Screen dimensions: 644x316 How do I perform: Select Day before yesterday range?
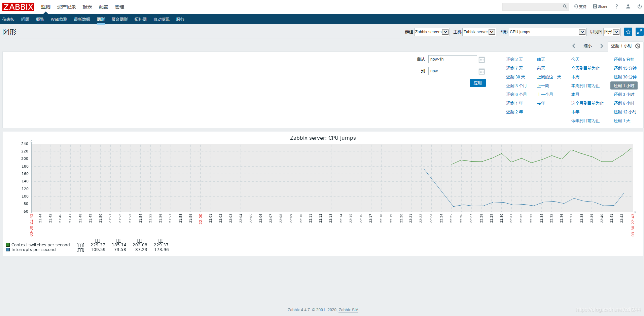tap(541, 68)
